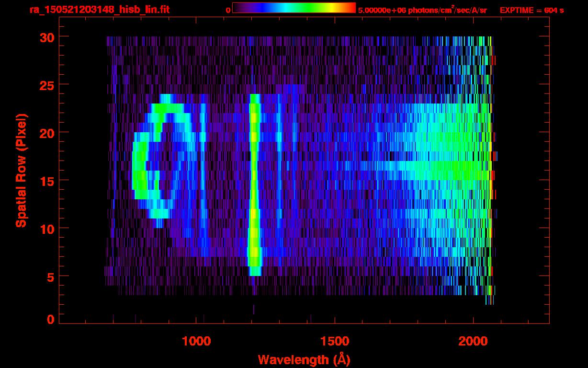This screenshot has height=368, width=588.
Task: Click the file title ra_150521203148_hisb_lin.fit
Action: click(99, 10)
